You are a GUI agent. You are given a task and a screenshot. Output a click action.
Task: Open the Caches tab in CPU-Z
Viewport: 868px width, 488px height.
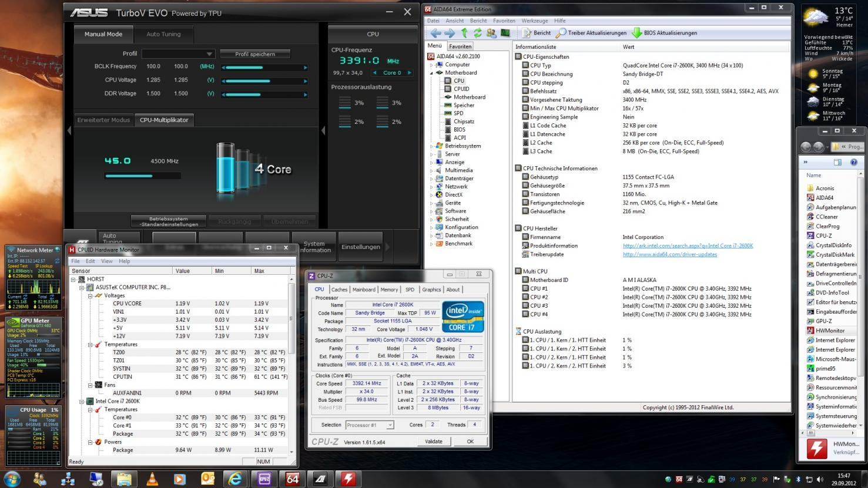[339, 290]
